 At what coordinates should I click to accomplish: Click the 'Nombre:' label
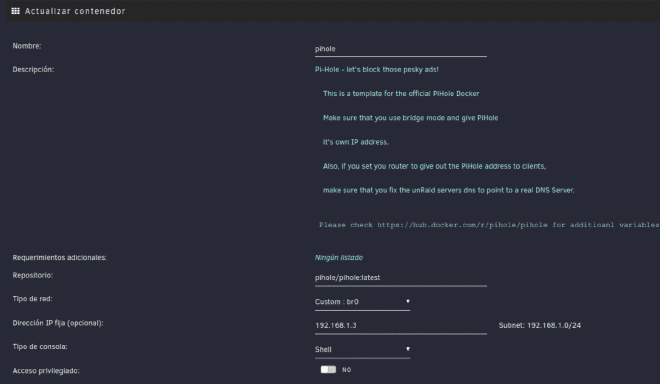pyautogui.click(x=27, y=46)
